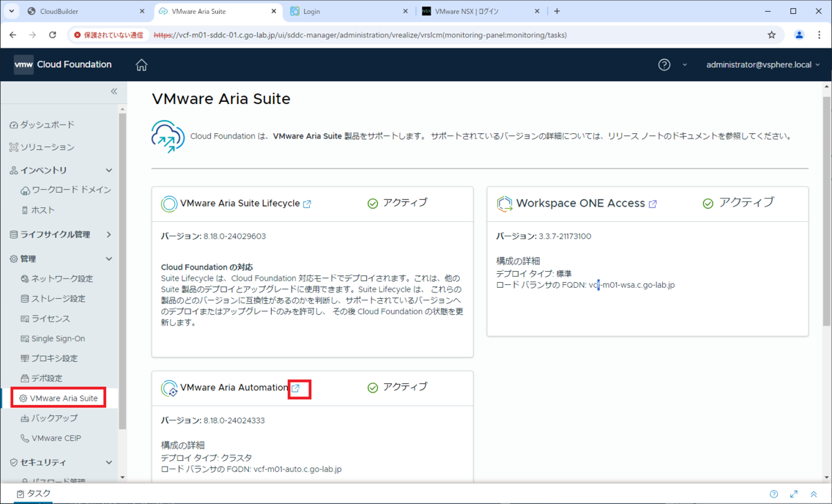Viewport: 832px width, 504px height.
Task: Click the browser address bar URL
Action: point(361,35)
